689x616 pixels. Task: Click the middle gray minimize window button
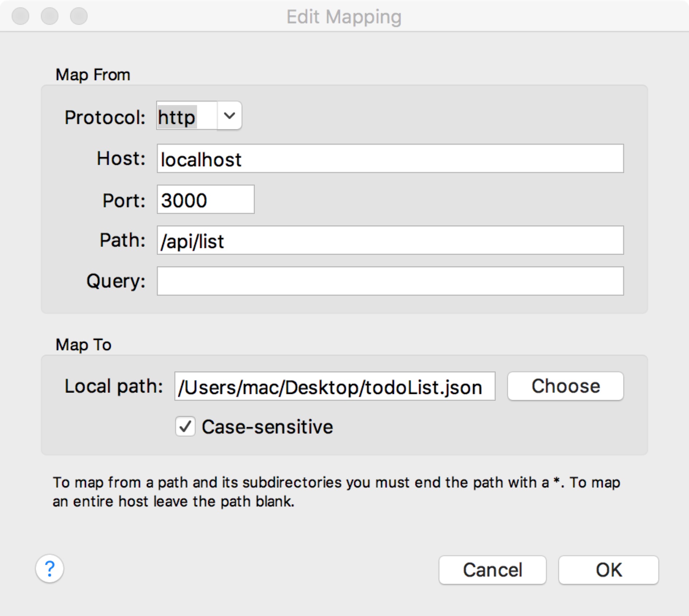pyautogui.click(x=50, y=16)
